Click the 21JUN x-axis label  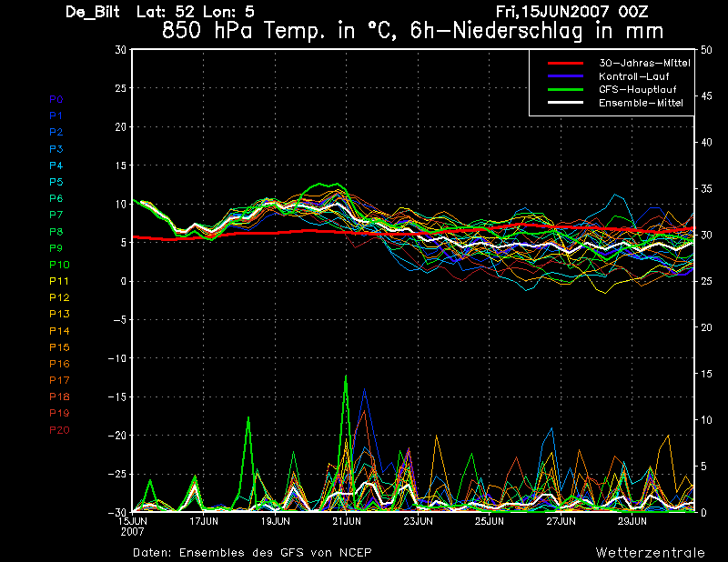[347, 521]
